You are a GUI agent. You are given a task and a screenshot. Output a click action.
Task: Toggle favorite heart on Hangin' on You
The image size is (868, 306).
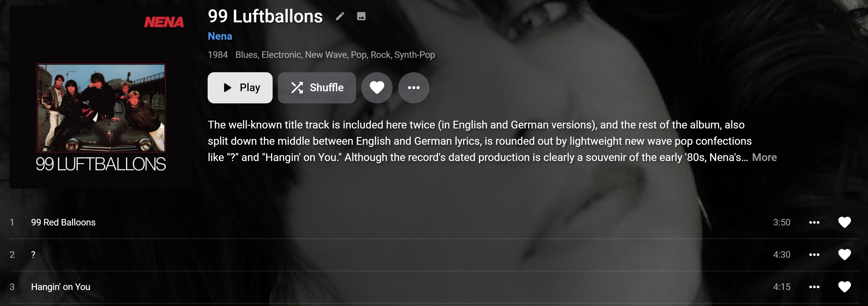(844, 287)
